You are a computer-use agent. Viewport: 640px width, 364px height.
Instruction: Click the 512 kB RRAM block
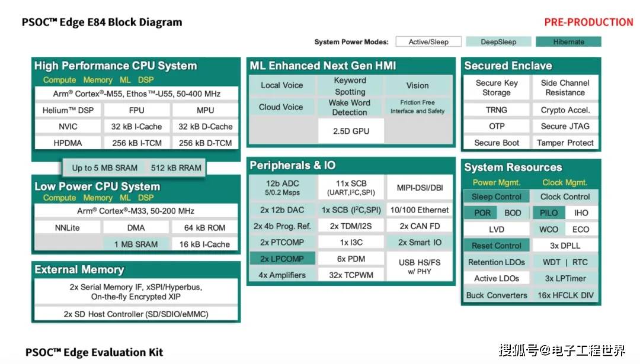[x=176, y=167]
